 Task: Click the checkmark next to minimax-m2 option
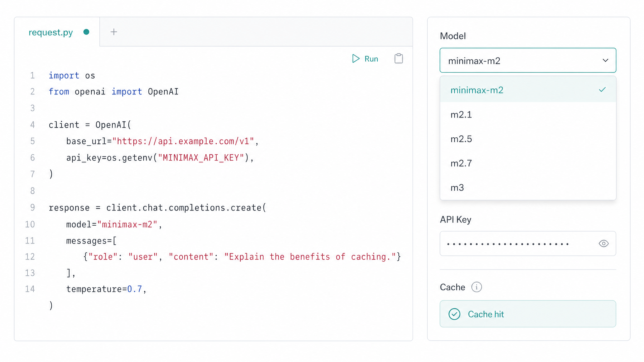tap(602, 90)
